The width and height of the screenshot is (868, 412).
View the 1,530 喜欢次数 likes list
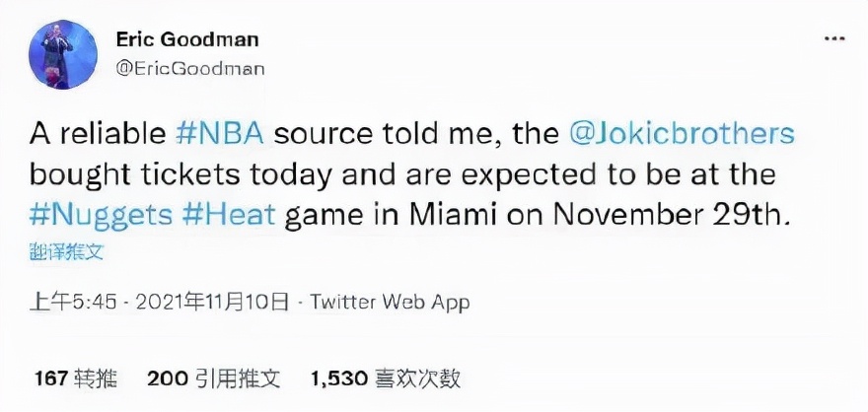click(x=385, y=378)
